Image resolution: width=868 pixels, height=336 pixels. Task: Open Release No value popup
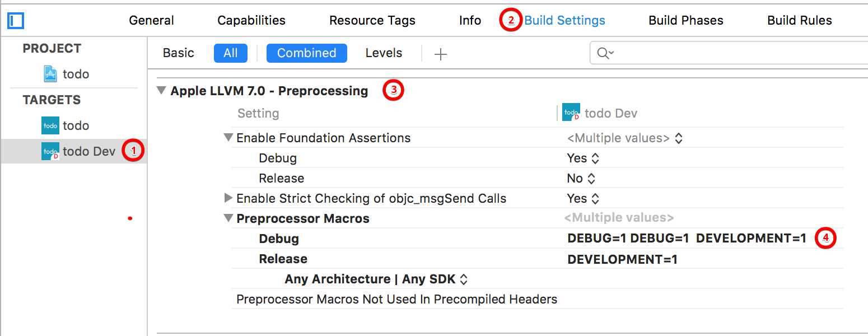click(581, 178)
